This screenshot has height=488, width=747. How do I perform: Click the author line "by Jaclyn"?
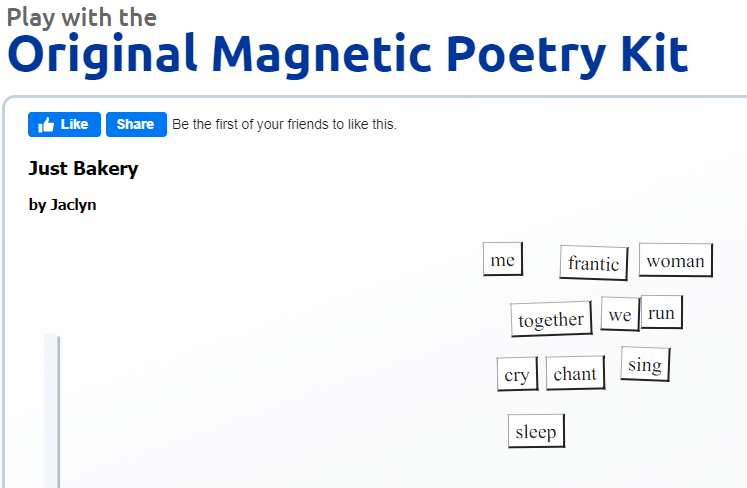click(62, 205)
